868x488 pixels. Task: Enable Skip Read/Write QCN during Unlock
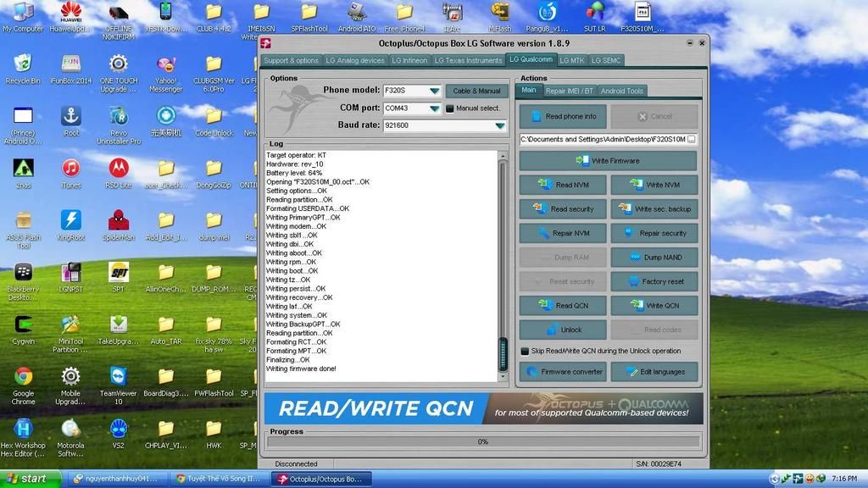tap(525, 351)
